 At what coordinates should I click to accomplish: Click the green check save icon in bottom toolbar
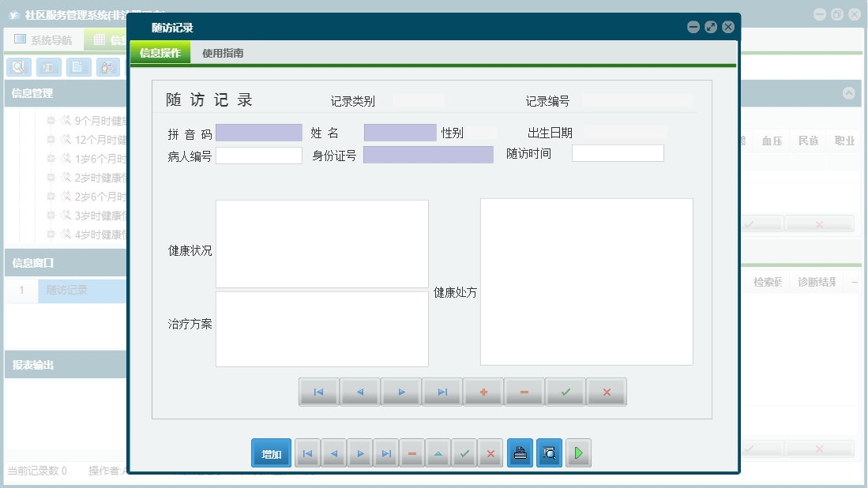click(464, 454)
